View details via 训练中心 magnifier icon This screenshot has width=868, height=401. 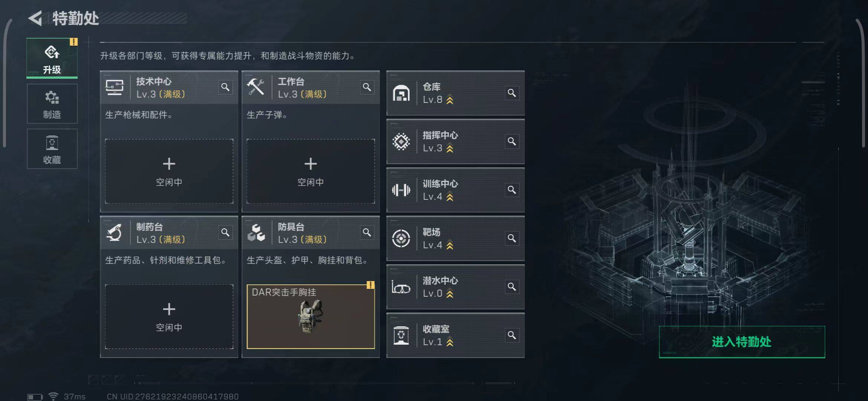coord(512,190)
